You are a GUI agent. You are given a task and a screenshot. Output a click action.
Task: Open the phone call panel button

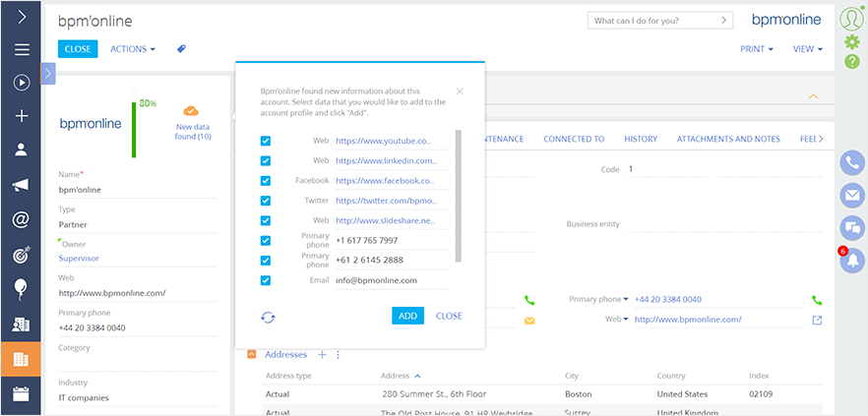point(852,163)
